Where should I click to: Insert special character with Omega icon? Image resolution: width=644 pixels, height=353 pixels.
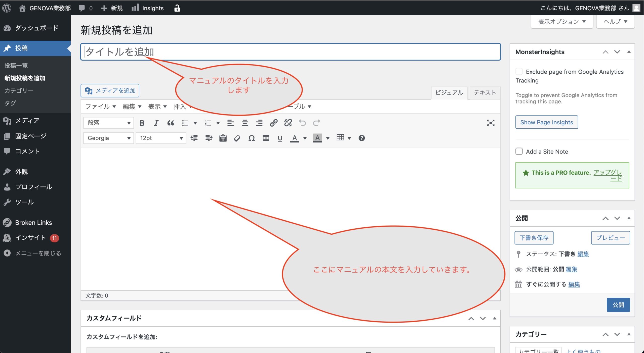pyautogui.click(x=251, y=138)
